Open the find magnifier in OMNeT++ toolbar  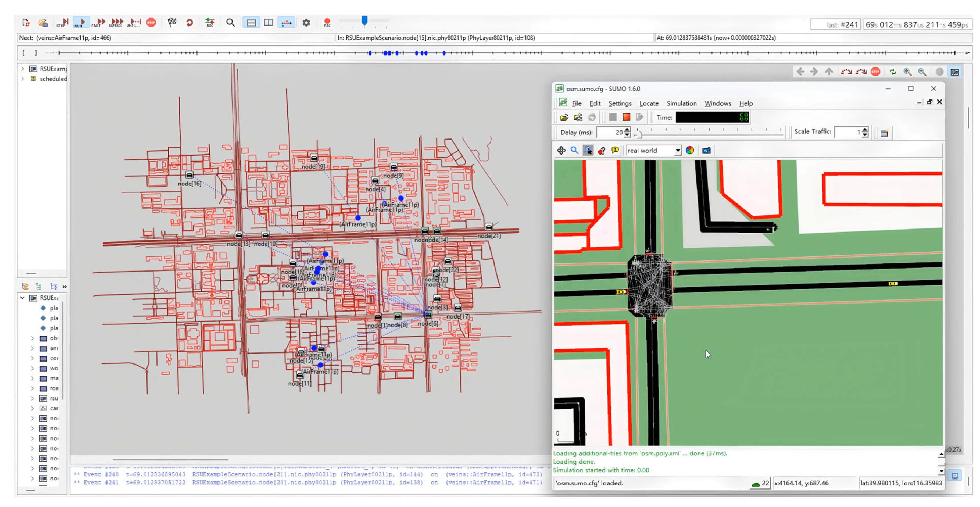point(230,22)
